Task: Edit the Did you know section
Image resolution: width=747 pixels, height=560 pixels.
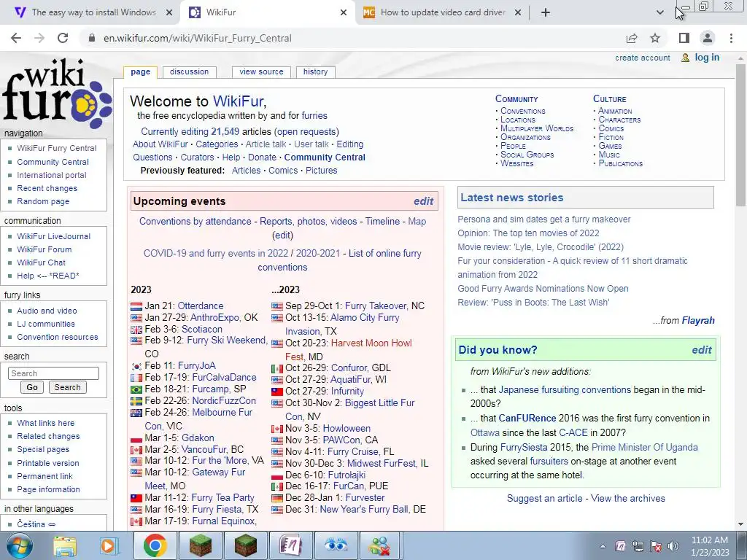Action: point(702,350)
